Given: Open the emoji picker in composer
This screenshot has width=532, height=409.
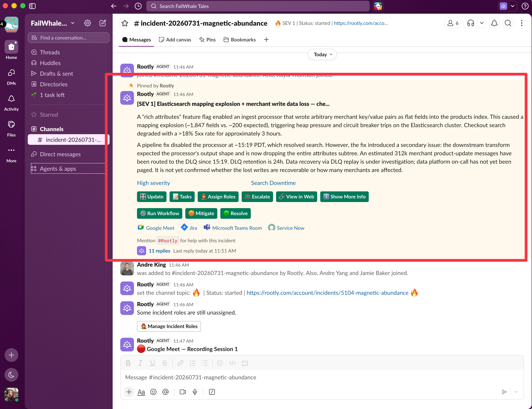Looking at the screenshot, I should (153, 392).
